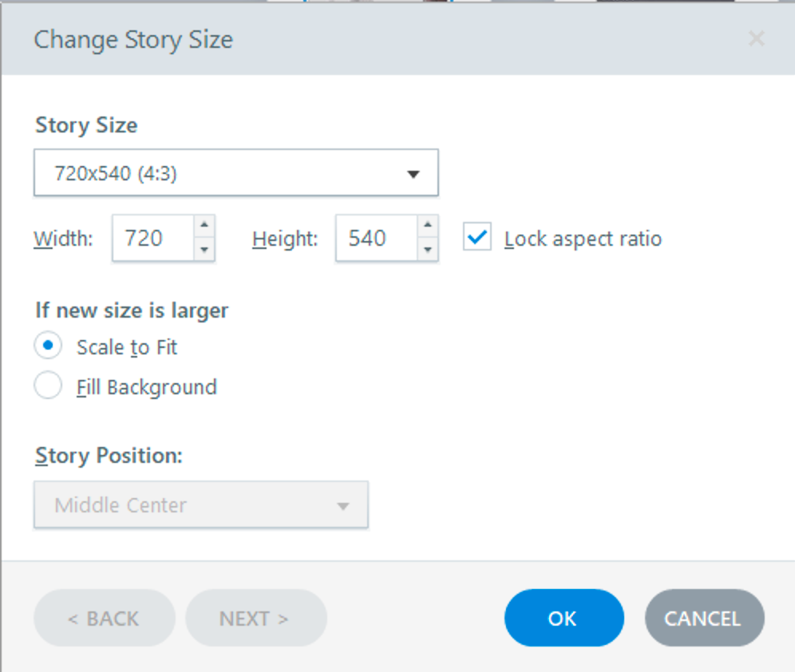Viewport: 795px width, 672px height.
Task: Increase Height with the up arrow
Action: [x=428, y=226]
